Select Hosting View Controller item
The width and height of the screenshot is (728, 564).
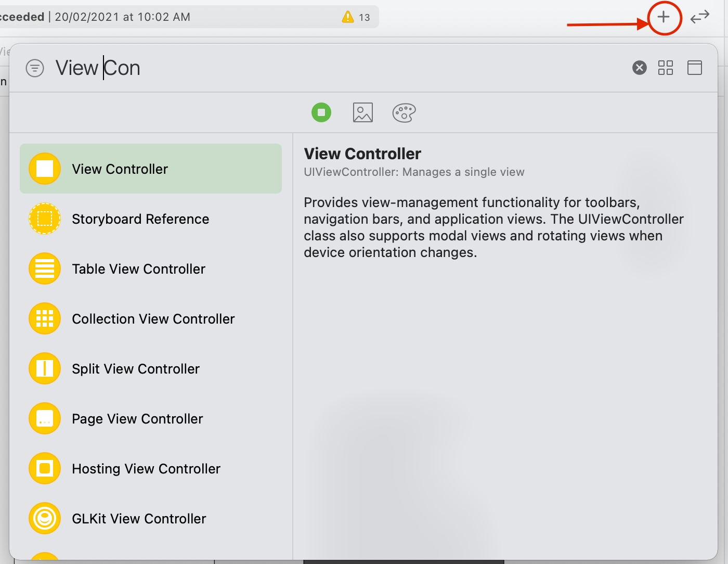click(x=146, y=469)
